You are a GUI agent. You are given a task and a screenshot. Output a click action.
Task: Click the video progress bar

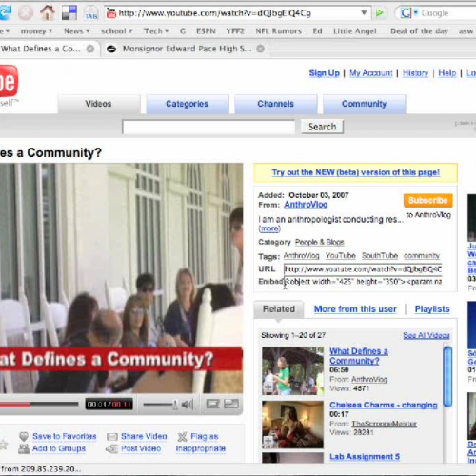pos(39,404)
